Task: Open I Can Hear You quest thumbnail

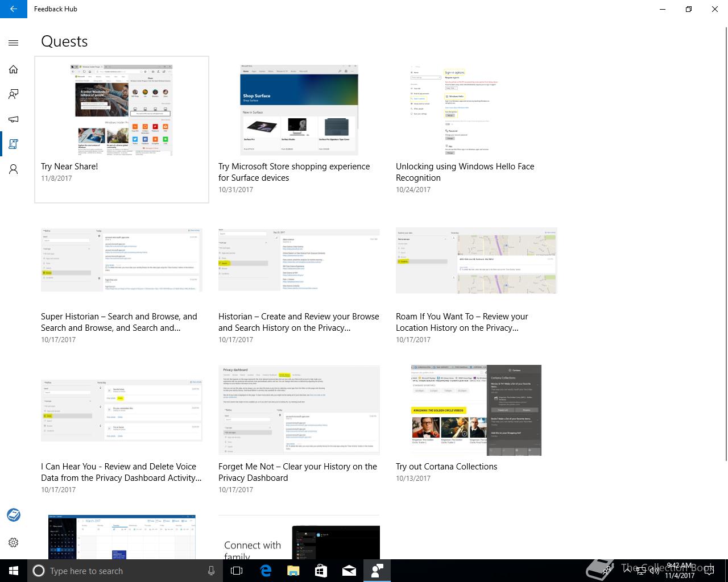Action: (x=122, y=410)
